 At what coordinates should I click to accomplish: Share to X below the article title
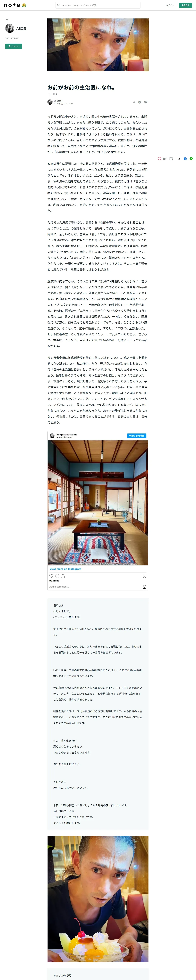click(x=134, y=102)
